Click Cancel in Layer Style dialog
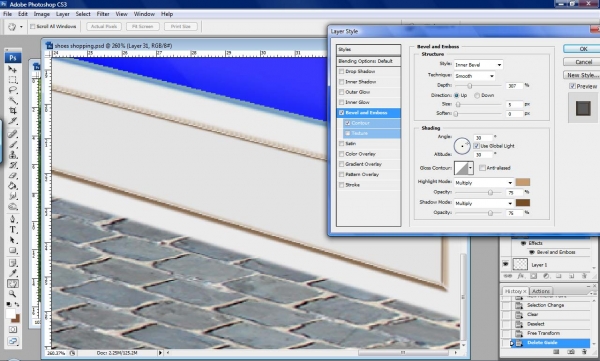This screenshot has height=361, width=600. pyautogui.click(x=583, y=62)
